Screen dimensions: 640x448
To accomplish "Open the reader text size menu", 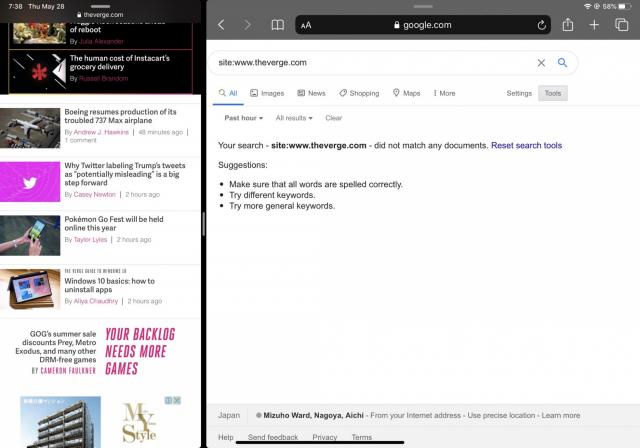I will (x=306, y=25).
